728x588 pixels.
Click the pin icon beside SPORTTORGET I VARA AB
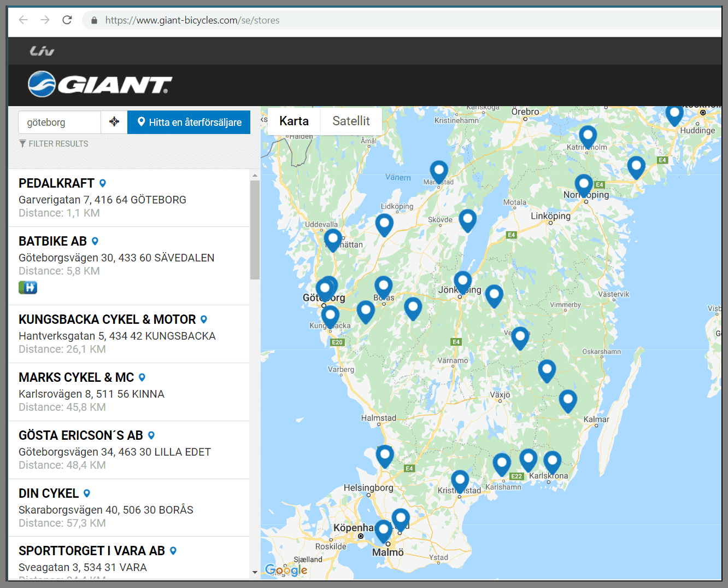pos(173,551)
